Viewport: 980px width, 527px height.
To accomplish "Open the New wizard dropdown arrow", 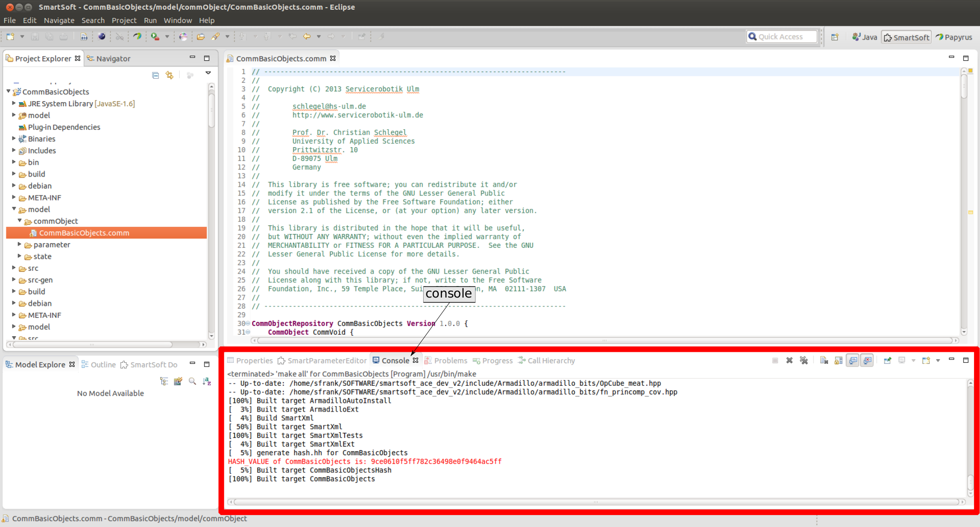I will pyautogui.click(x=22, y=37).
